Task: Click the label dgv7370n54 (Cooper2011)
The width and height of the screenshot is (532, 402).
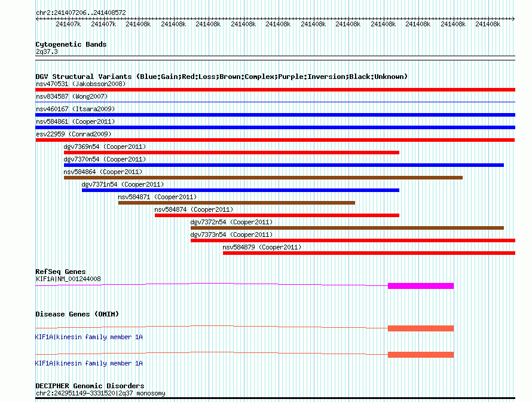Action: pyautogui.click(x=105, y=159)
